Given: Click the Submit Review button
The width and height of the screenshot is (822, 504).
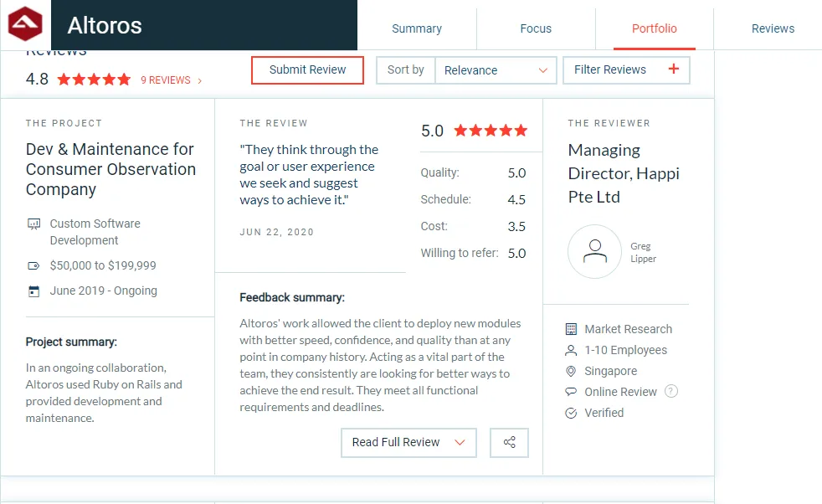Looking at the screenshot, I should click(307, 70).
